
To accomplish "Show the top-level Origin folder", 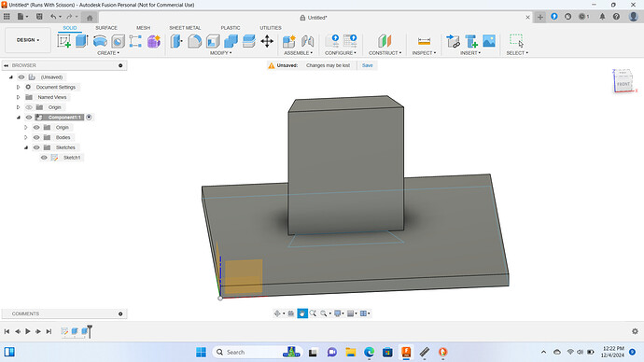I will pyautogui.click(x=29, y=107).
